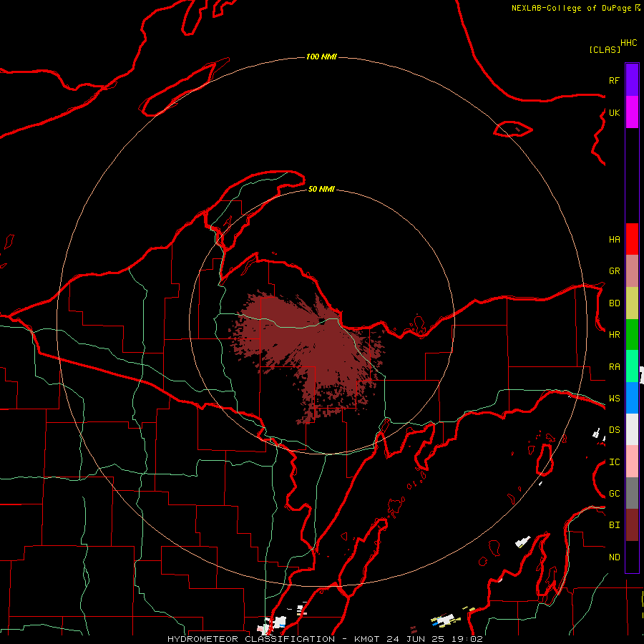This screenshot has height=644, width=644.
Task: Click the 'HA' legend label
Action: point(615,240)
